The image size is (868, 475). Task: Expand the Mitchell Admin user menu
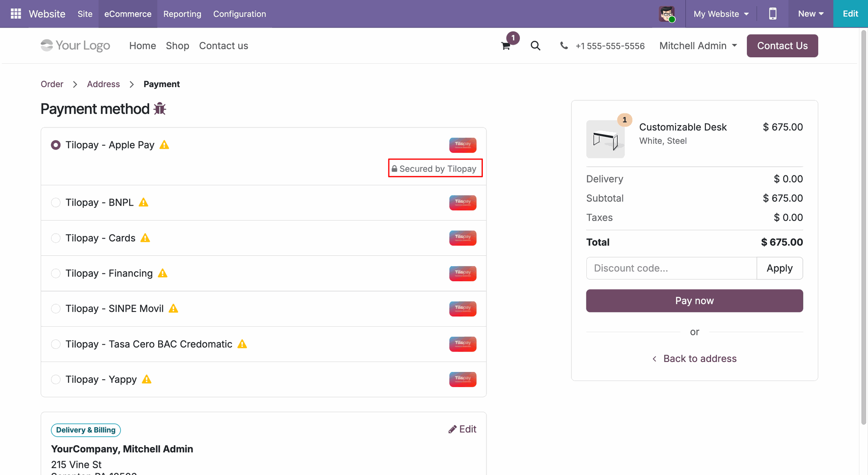[x=698, y=46]
